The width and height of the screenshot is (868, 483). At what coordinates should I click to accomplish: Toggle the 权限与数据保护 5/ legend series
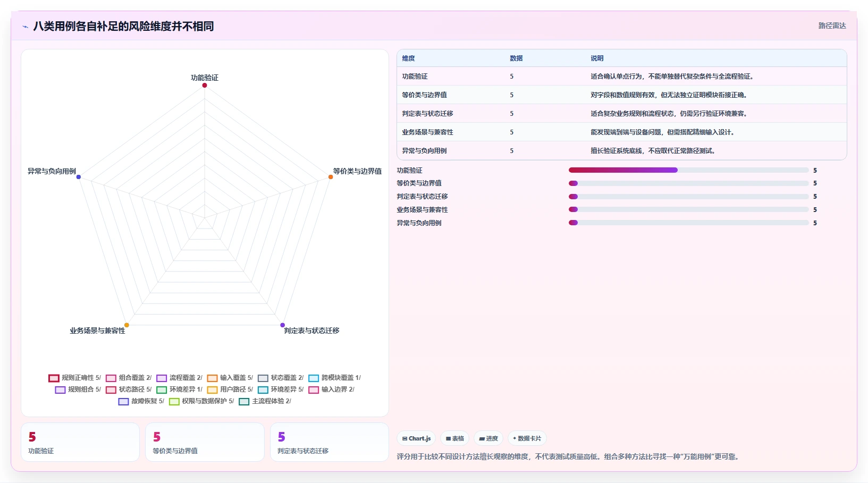(201, 402)
